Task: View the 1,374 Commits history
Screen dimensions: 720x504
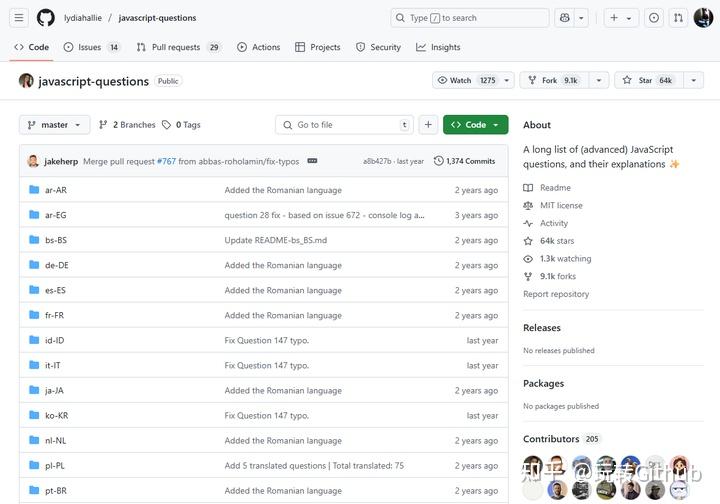Action: (464, 161)
